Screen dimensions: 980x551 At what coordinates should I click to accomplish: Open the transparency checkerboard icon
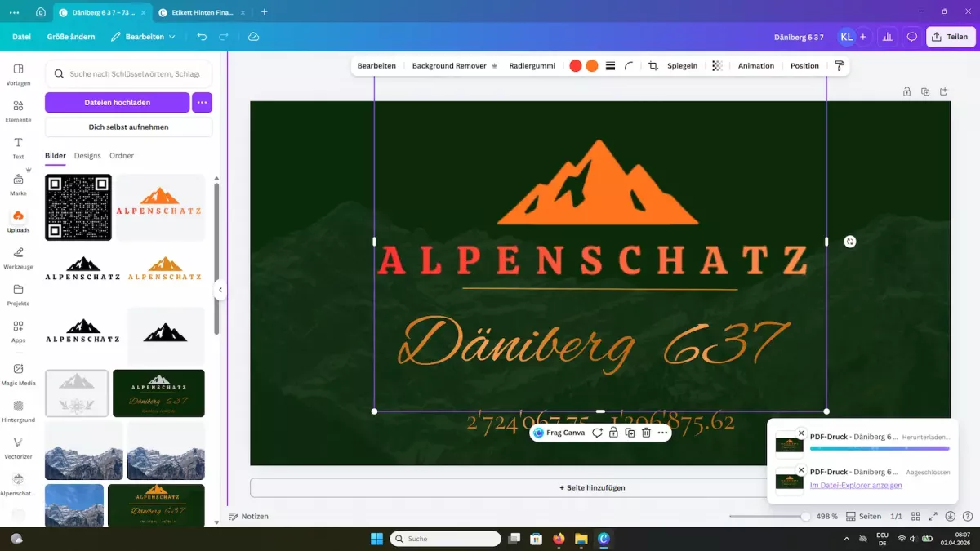(716, 65)
